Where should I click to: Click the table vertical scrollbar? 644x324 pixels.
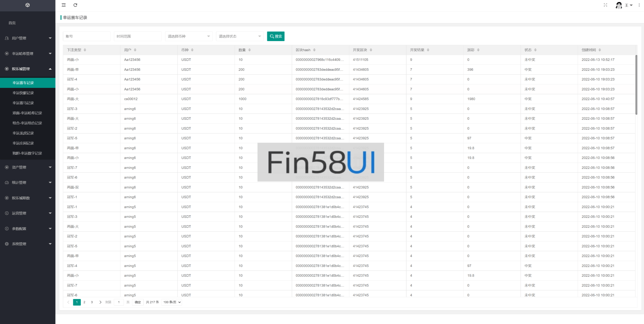[636, 85]
